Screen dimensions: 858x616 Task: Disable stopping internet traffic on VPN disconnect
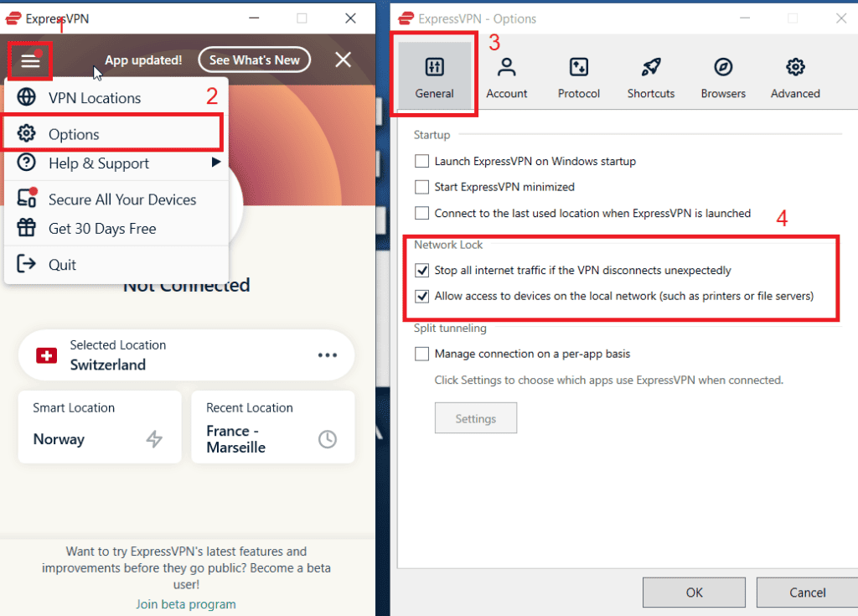point(421,270)
